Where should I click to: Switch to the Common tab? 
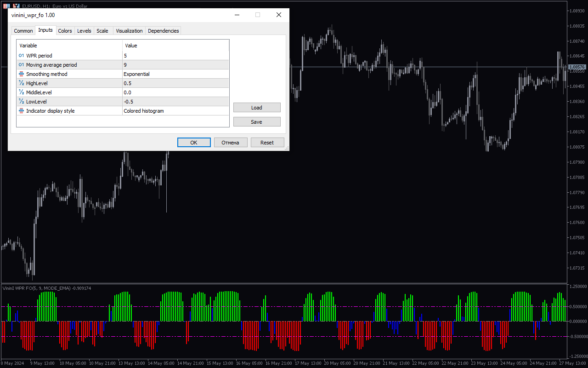click(x=23, y=31)
